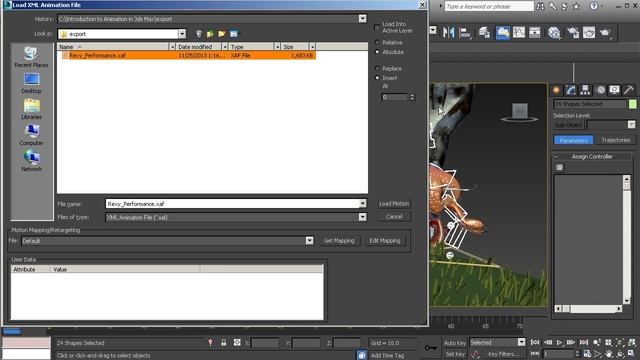The image size is (640, 360).
Task: Open the View Menu icon in file dialog
Action: [234, 34]
